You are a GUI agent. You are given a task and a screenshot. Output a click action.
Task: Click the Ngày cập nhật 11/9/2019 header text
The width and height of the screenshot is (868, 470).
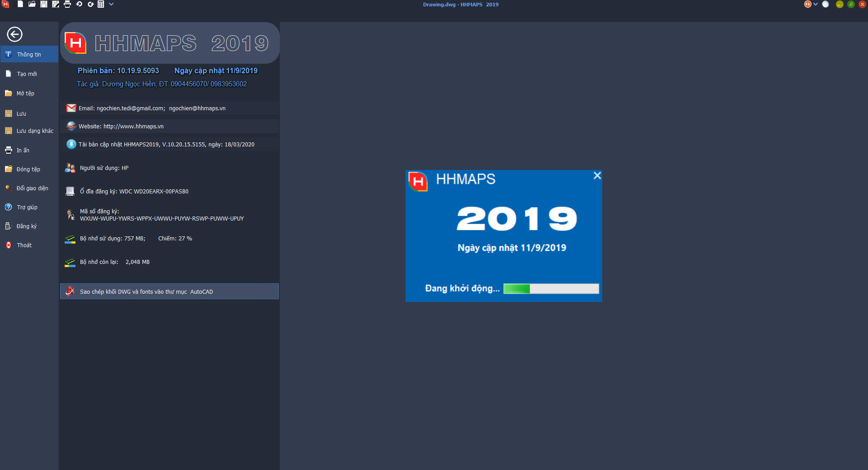tap(216, 70)
